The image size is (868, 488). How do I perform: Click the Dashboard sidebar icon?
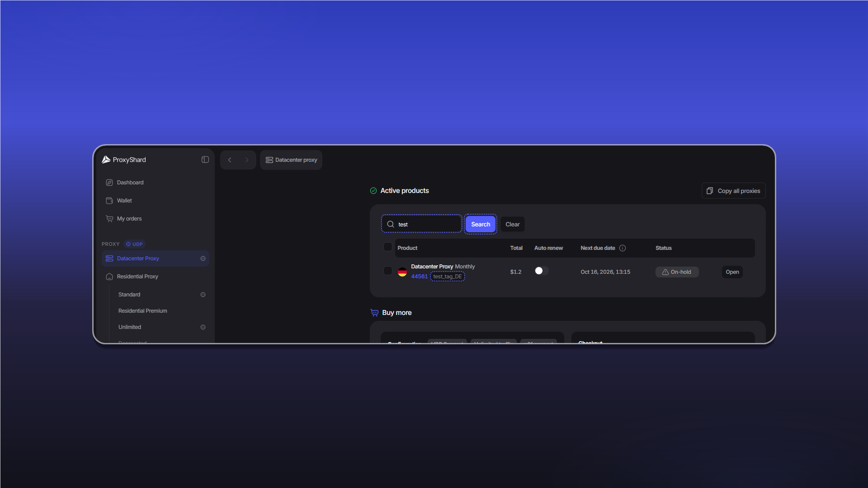point(109,183)
